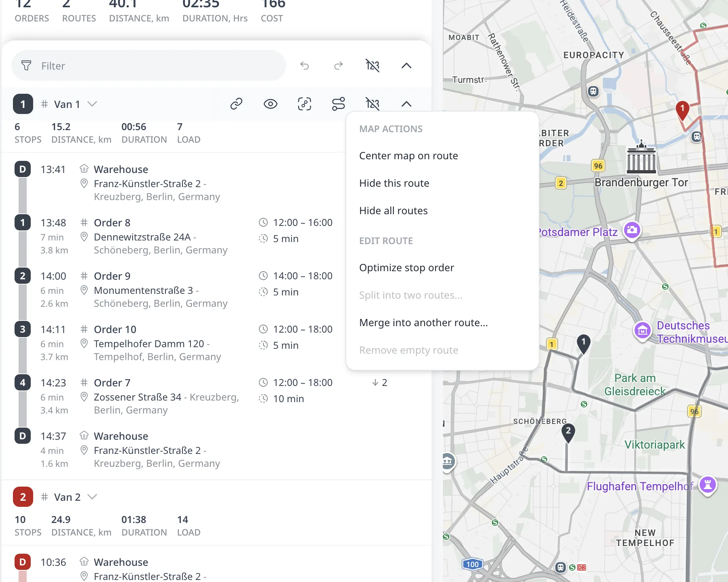Click dark map pin 2 in Schöneberg
728x582 pixels.
point(568,433)
